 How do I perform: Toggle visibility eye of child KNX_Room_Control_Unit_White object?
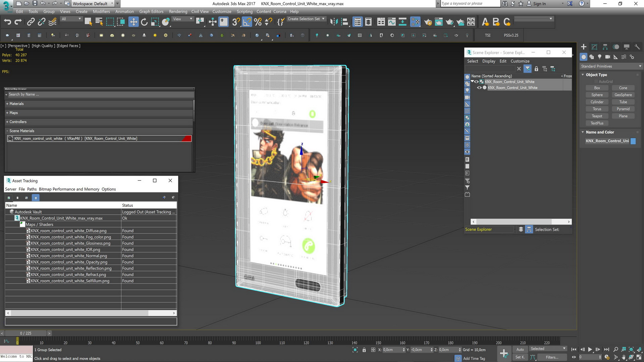(x=479, y=88)
